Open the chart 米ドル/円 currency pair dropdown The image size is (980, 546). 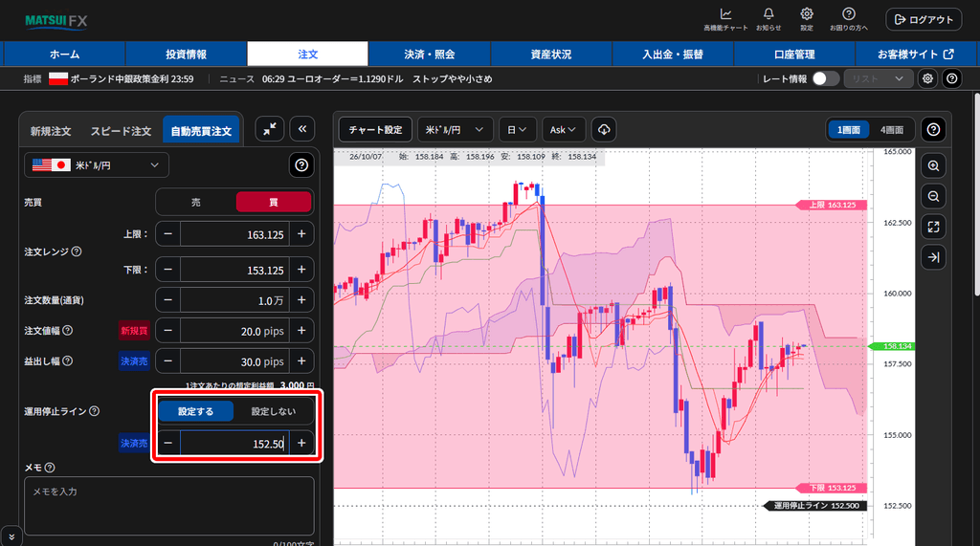(x=455, y=129)
